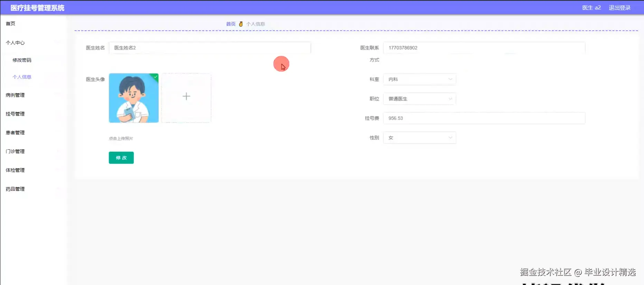Open the 首页 sidebar menu item
Image resolution: width=644 pixels, height=285 pixels.
coord(10,23)
